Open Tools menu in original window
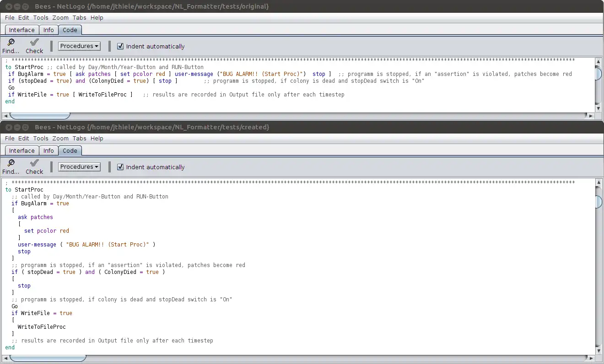604x364 pixels. (x=41, y=17)
